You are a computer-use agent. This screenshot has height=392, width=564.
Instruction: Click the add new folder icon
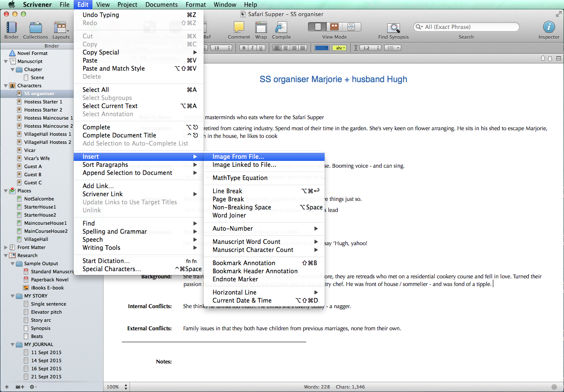[x=20, y=387]
